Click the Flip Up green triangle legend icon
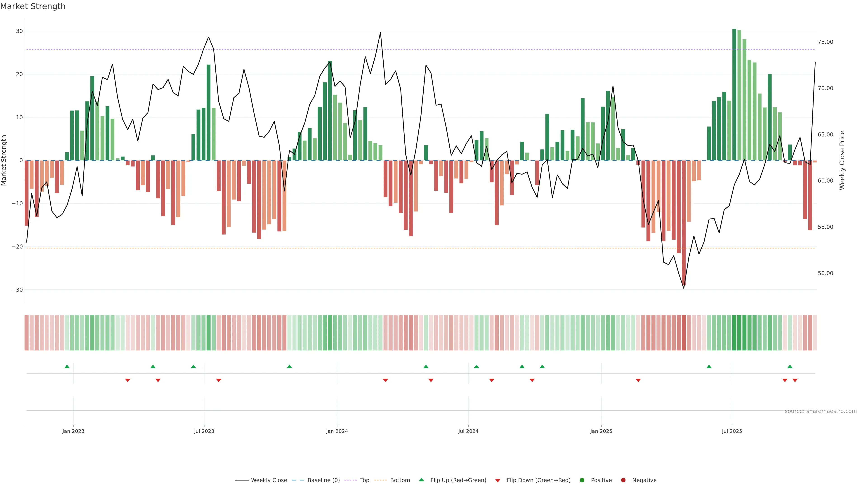The image size is (868, 488). pos(421,480)
